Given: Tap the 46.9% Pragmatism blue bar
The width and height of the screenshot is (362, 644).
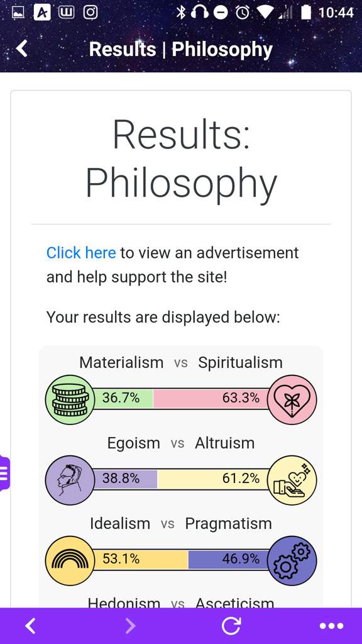Looking at the screenshot, I should point(228,559).
